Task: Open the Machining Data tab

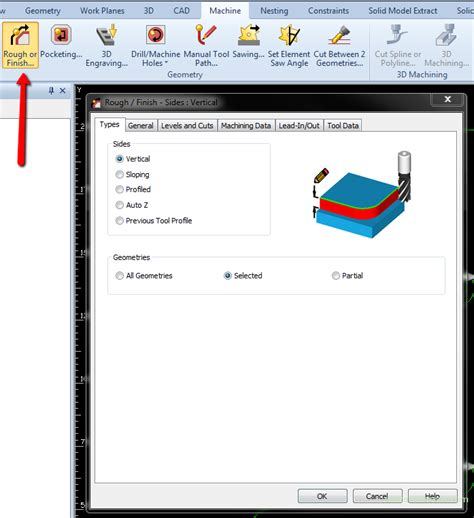Action: tap(246, 126)
